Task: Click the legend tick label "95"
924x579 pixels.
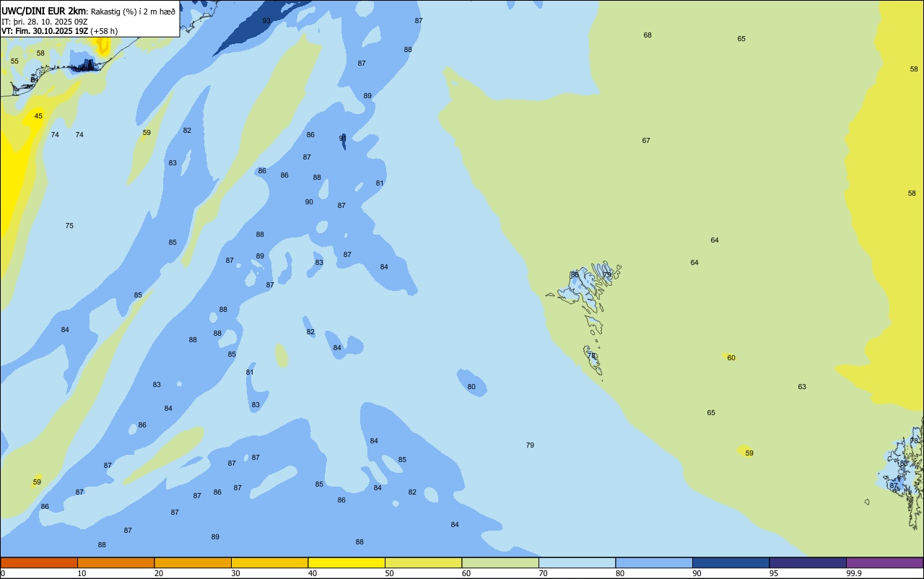Action: coord(774,573)
